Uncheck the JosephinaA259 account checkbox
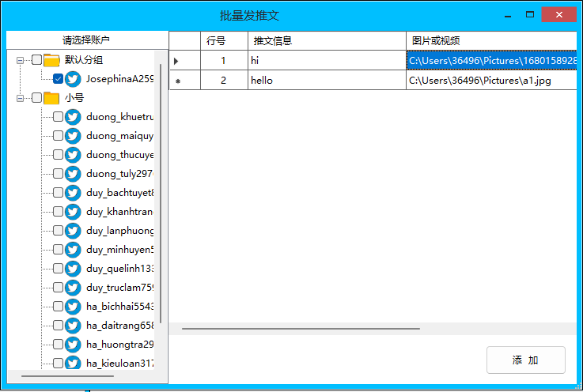Image resolution: width=583 pixels, height=392 pixels. tap(58, 79)
